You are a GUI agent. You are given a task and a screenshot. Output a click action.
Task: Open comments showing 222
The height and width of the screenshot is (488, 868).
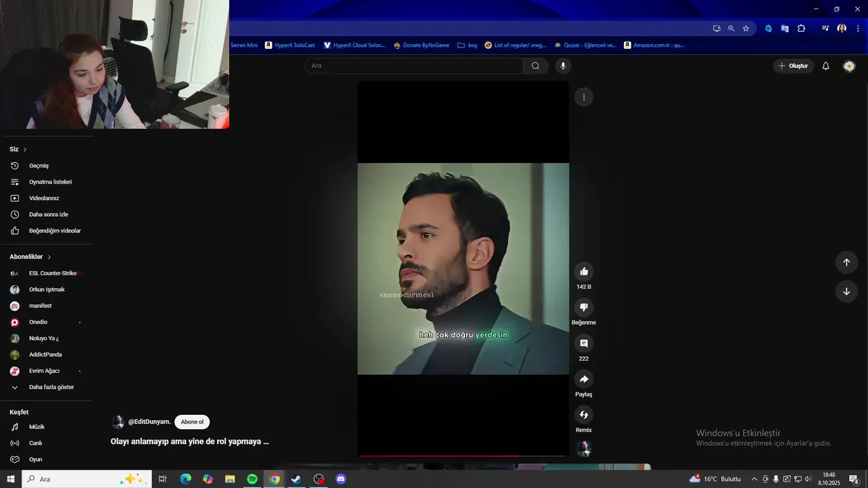click(584, 344)
